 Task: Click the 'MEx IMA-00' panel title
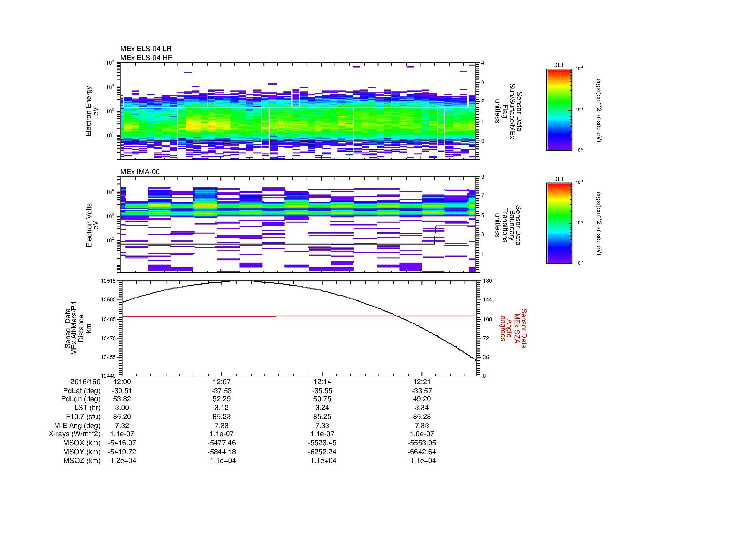[140, 172]
